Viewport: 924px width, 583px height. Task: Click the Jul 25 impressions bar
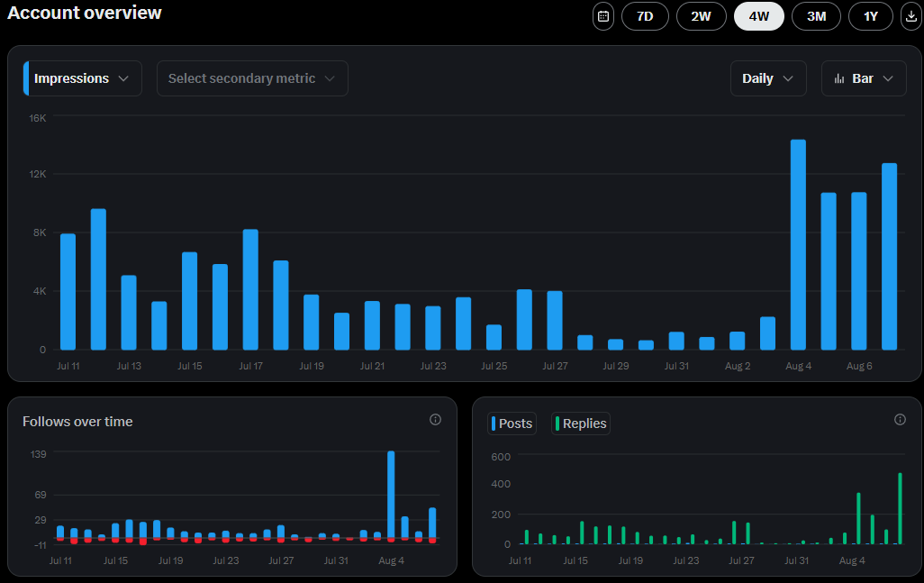[x=494, y=337]
